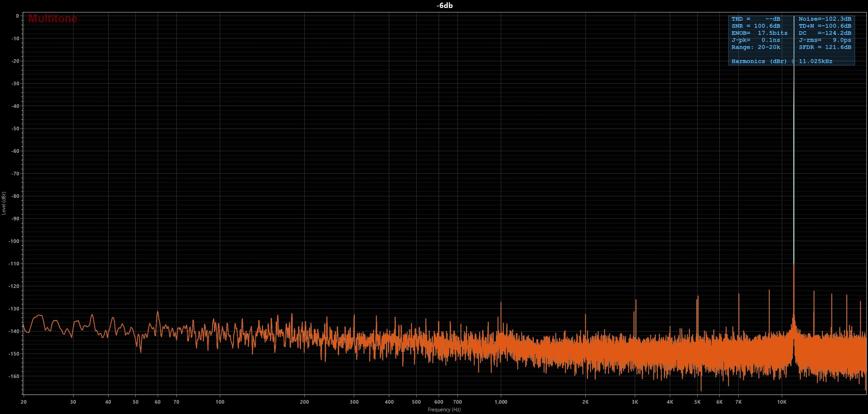
Task: Click the "0" tick on the level axis
Action: pyautogui.click(x=17, y=16)
